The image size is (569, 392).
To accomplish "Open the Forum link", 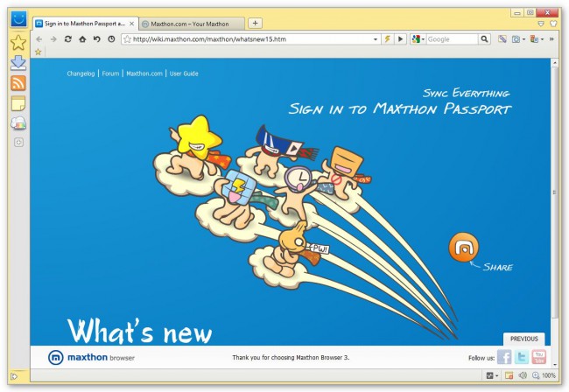I will [x=110, y=73].
